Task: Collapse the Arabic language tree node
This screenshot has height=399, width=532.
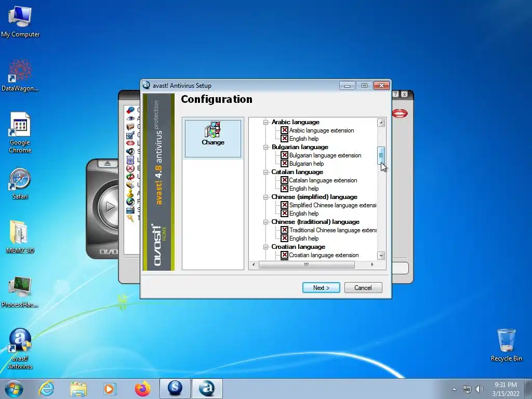Action: click(x=265, y=122)
